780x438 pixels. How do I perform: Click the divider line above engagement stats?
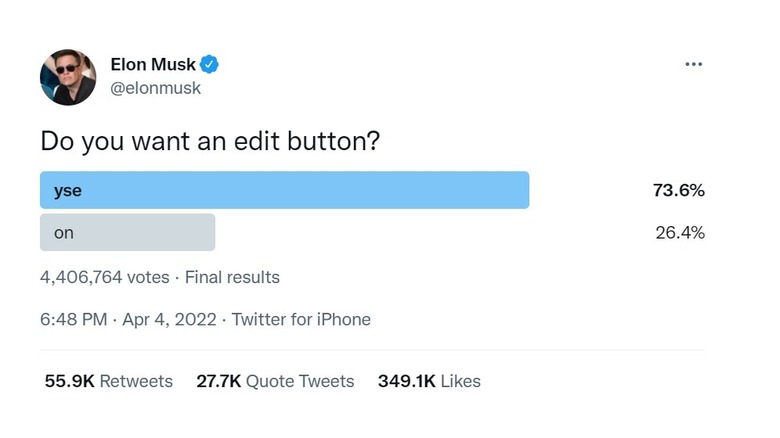click(x=371, y=350)
